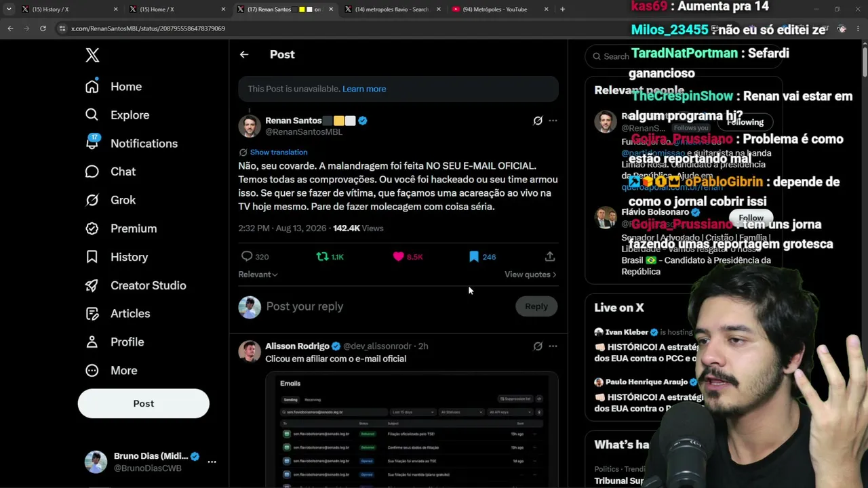This screenshot has height=488, width=868.
Task: Open Alisson Rodrigo profile picture
Action: coord(250,351)
